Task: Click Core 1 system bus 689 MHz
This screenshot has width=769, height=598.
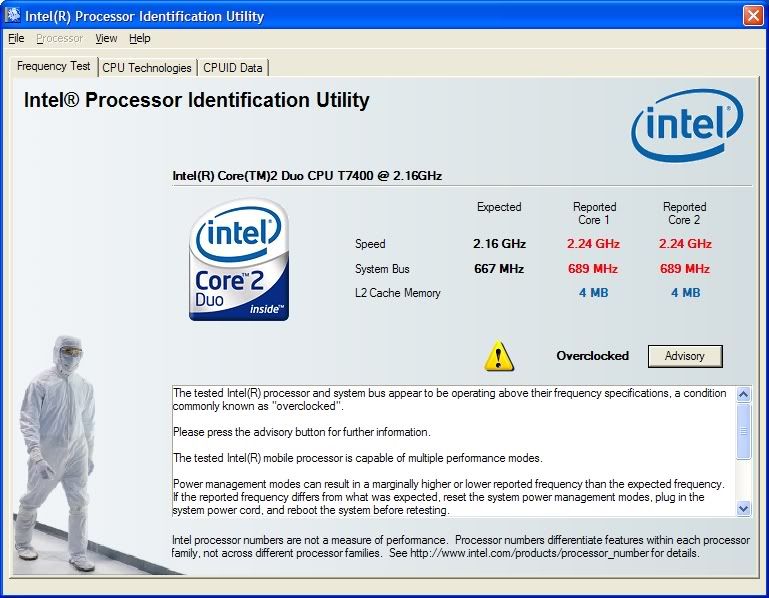Action: click(x=592, y=269)
